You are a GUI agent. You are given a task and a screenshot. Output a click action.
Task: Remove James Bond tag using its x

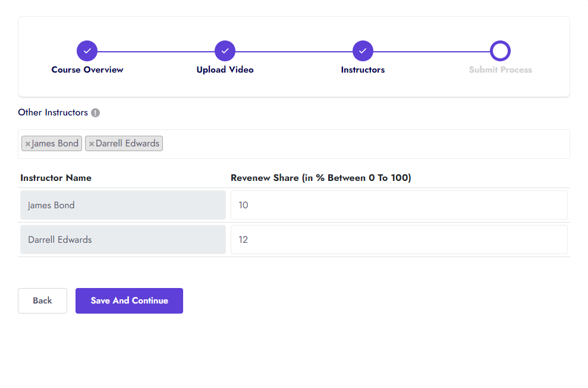pyautogui.click(x=27, y=144)
